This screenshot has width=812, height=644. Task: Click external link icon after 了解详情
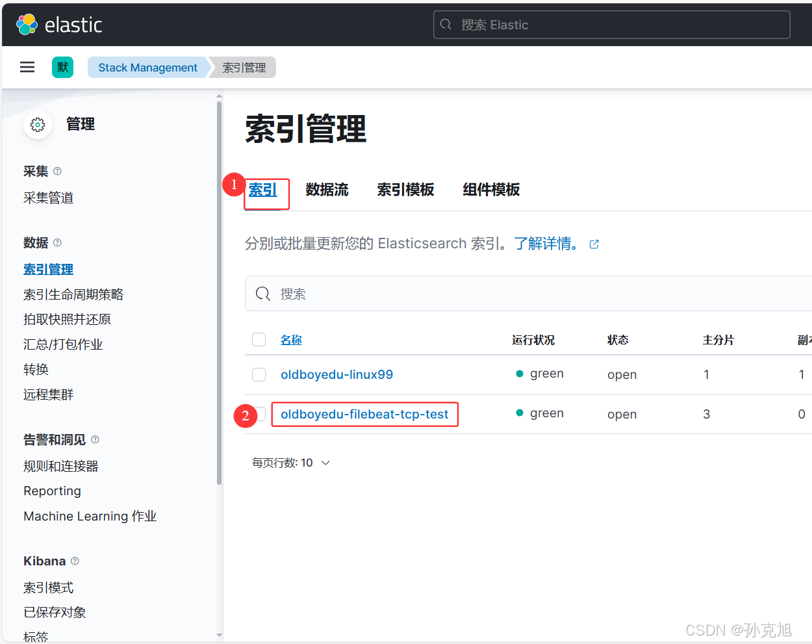click(x=594, y=244)
